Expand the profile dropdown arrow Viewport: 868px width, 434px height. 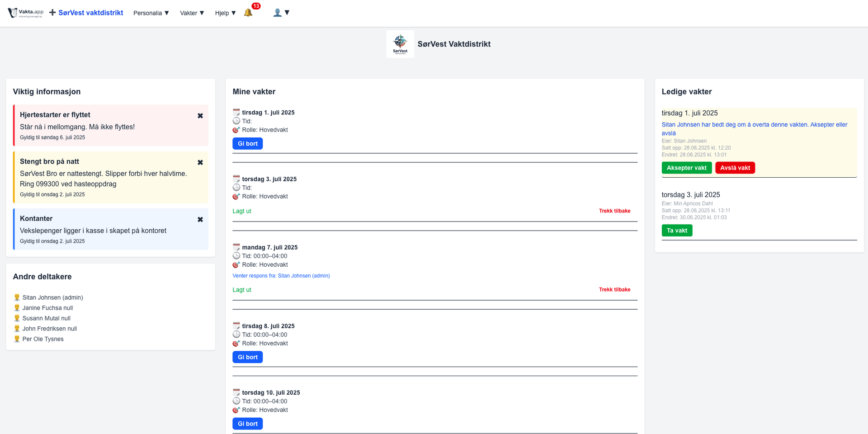288,13
